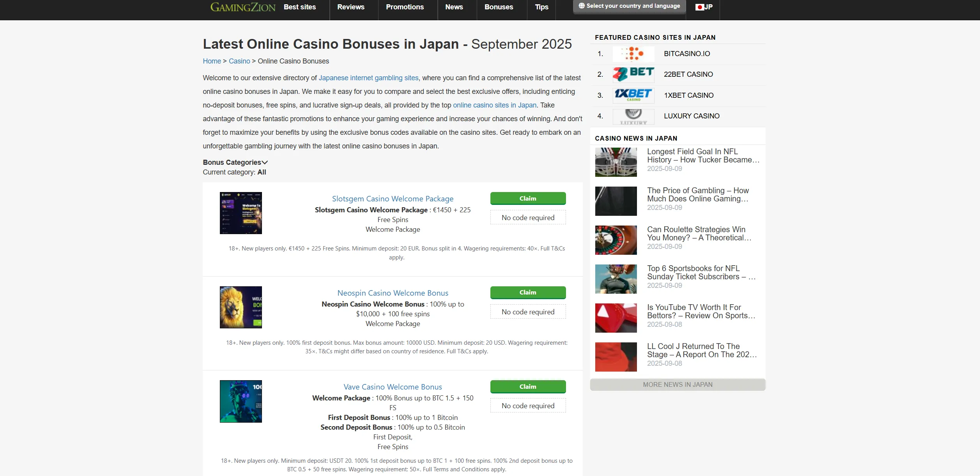Open the 22BET CASINO featured site link

[688, 74]
